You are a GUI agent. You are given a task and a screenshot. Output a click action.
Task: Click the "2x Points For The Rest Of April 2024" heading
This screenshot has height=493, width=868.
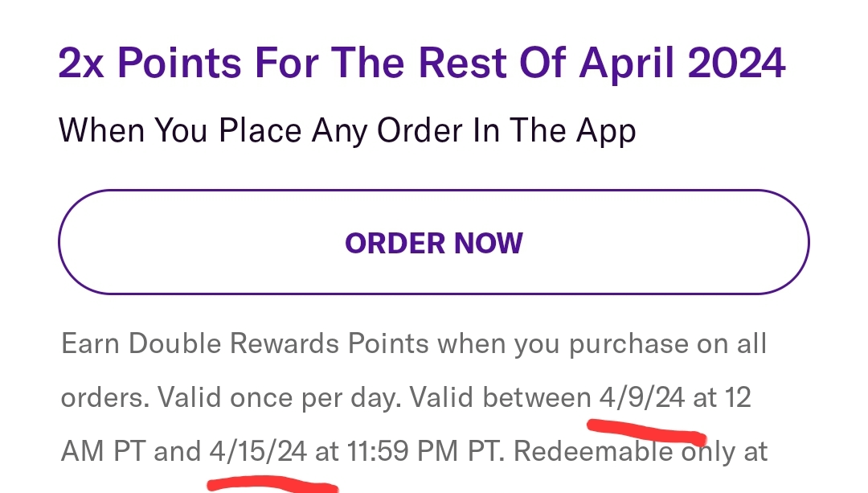coord(421,64)
